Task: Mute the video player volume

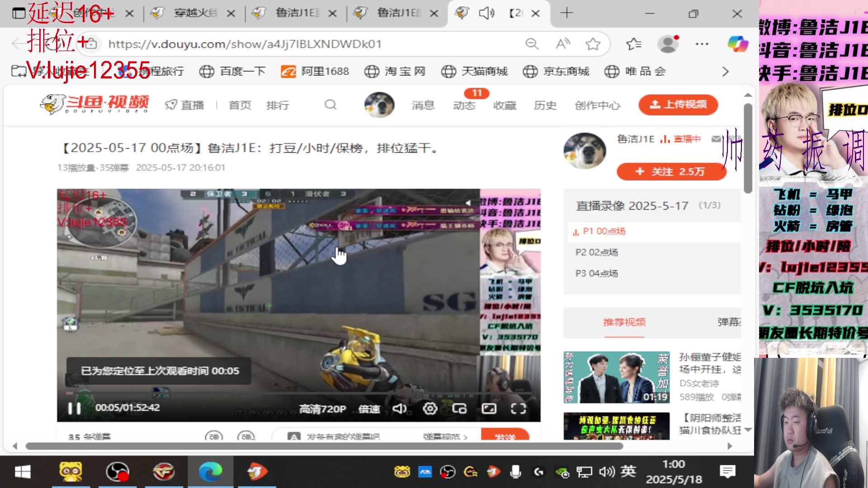Action: click(400, 408)
